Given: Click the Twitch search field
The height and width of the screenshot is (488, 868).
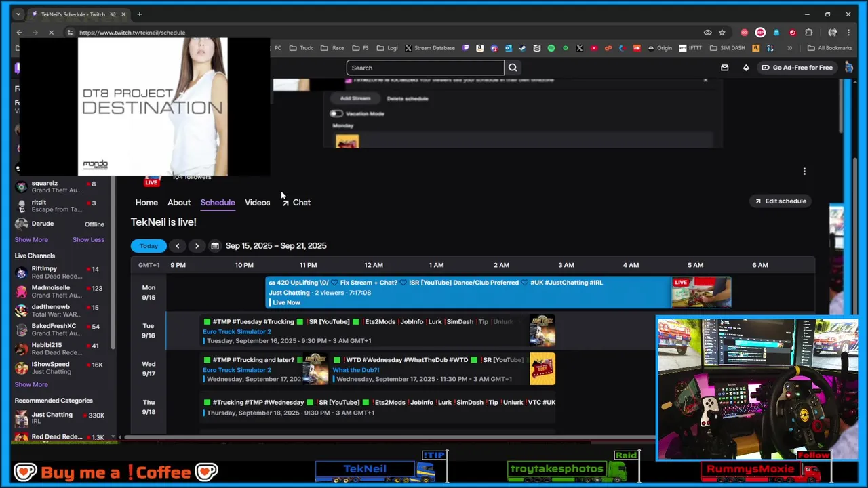Looking at the screenshot, I should (x=425, y=68).
